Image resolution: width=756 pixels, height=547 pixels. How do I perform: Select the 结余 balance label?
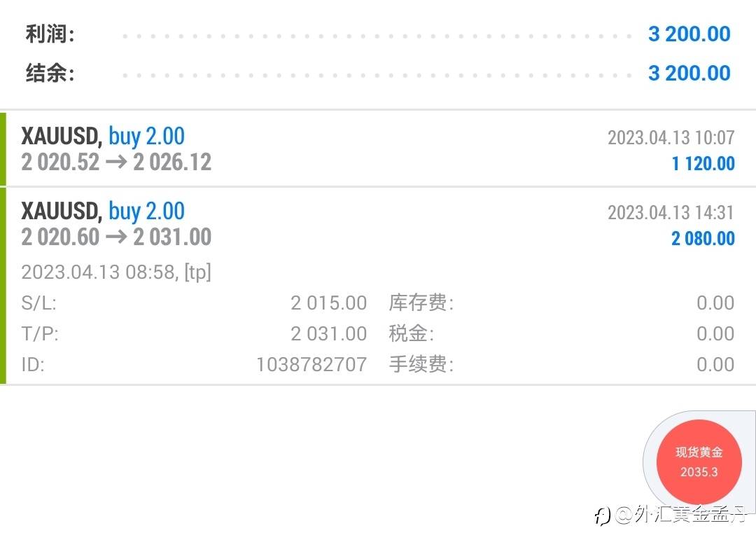coord(50,73)
